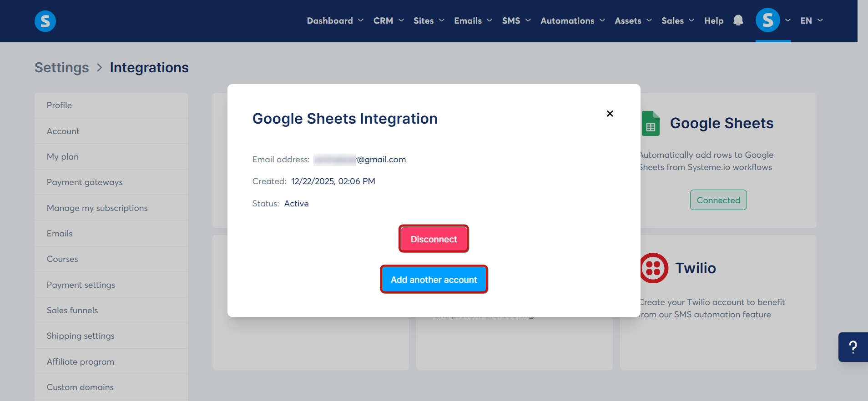Image resolution: width=868 pixels, height=401 pixels.
Task: Open the user profile avatar menu
Action: [x=767, y=20]
